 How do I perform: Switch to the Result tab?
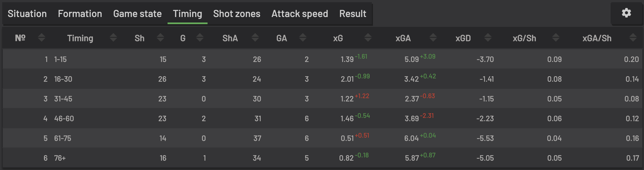[x=353, y=14]
